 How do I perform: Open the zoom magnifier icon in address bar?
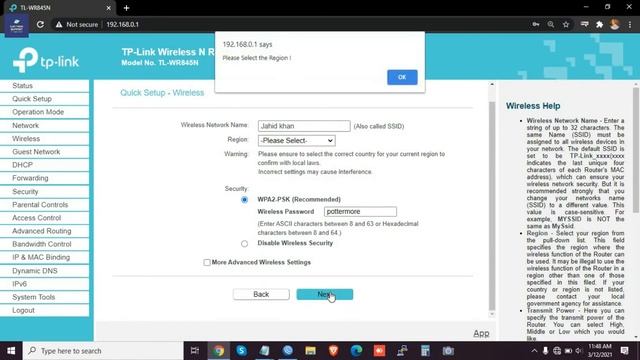(551, 24)
